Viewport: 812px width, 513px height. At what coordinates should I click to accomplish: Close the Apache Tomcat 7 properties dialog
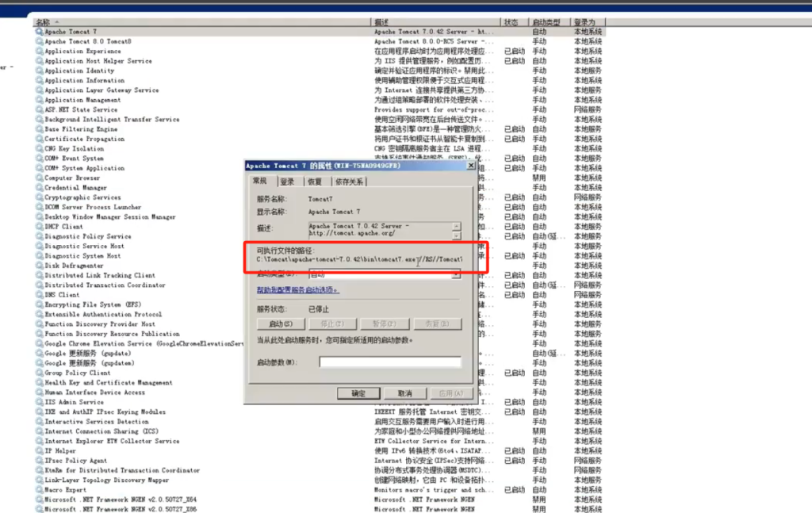pyautogui.click(x=471, y=166)
